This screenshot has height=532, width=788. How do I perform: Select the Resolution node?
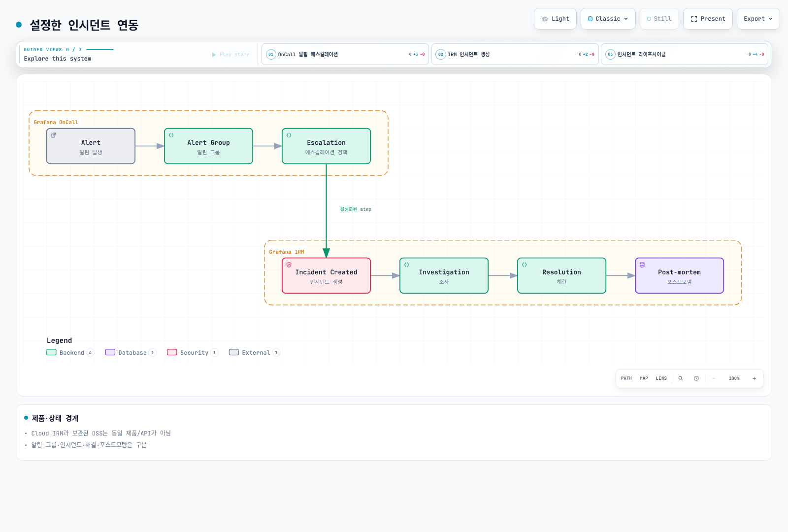pyautogui.click(x=561, y=275)
